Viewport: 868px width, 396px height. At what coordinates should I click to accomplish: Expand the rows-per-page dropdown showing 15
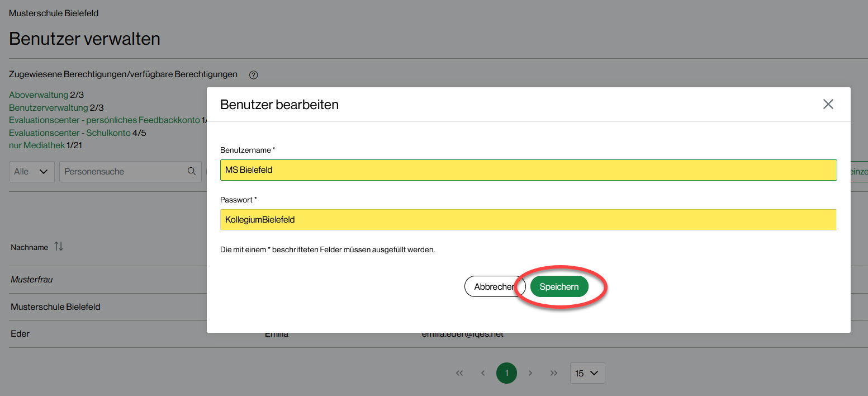click(587, 373)
